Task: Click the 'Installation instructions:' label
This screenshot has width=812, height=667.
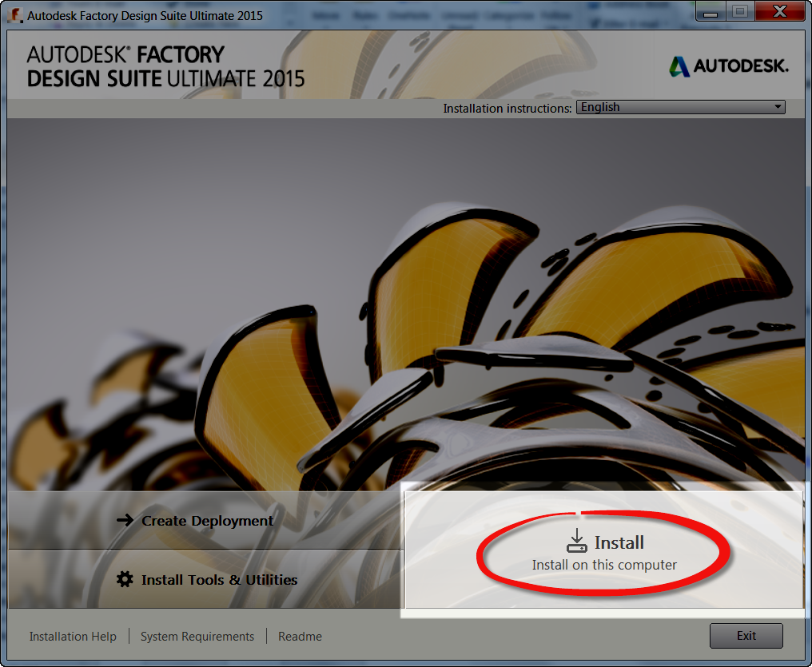Action: (507, 108)
